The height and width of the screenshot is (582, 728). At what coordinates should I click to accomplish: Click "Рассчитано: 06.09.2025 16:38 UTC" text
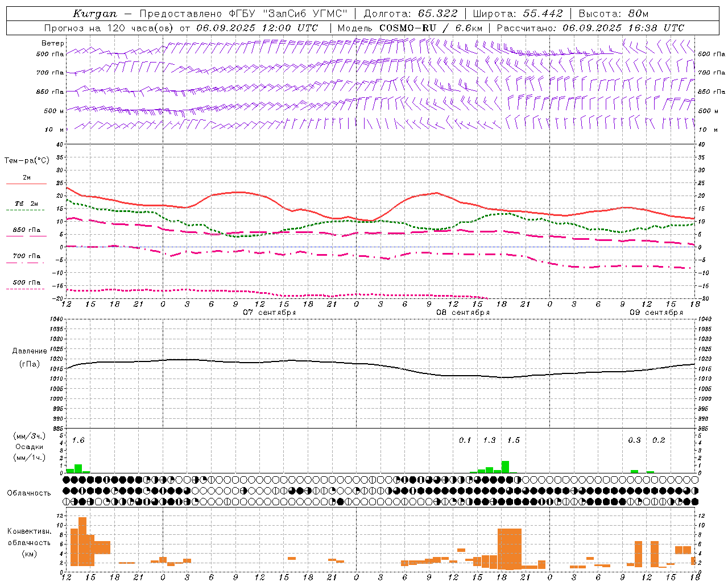(x=590, y=28)
